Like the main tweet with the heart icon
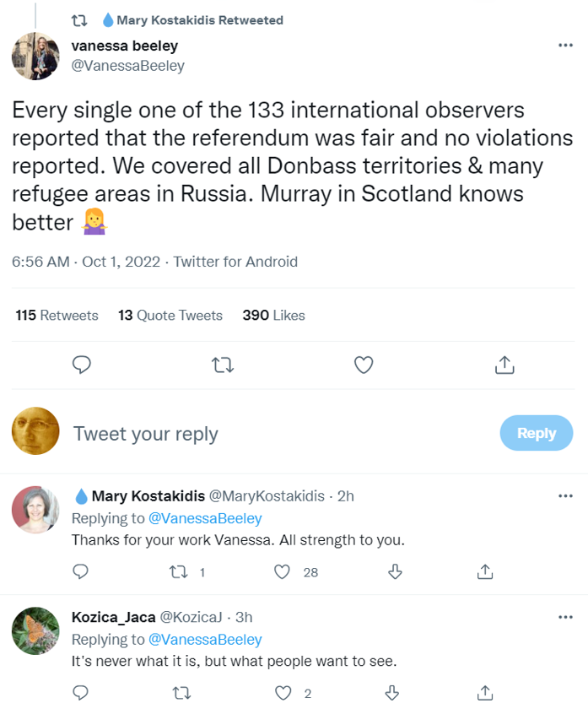Viewport: 588px width, 714px height. pyautogui.click(x=364, y=365)
